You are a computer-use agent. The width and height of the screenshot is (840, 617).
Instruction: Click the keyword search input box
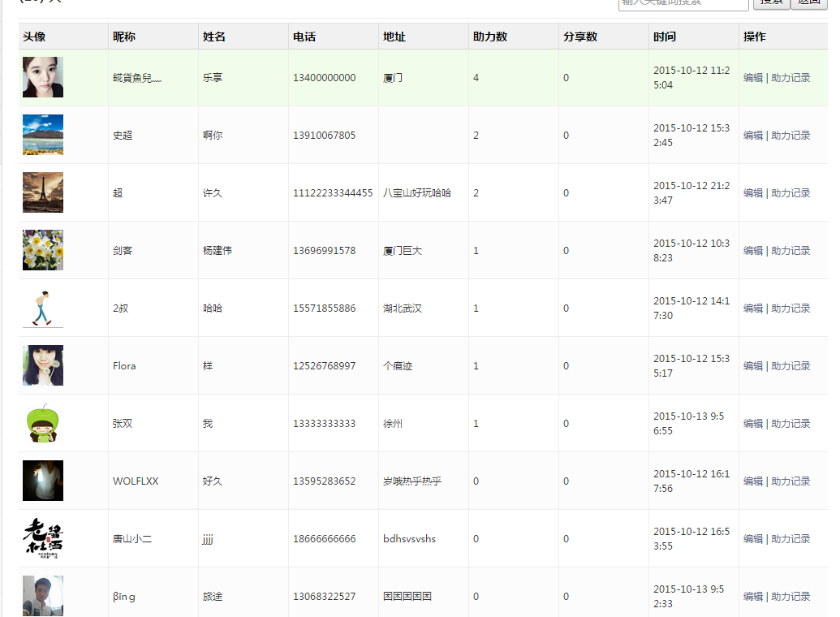click(x=683, y=2)
